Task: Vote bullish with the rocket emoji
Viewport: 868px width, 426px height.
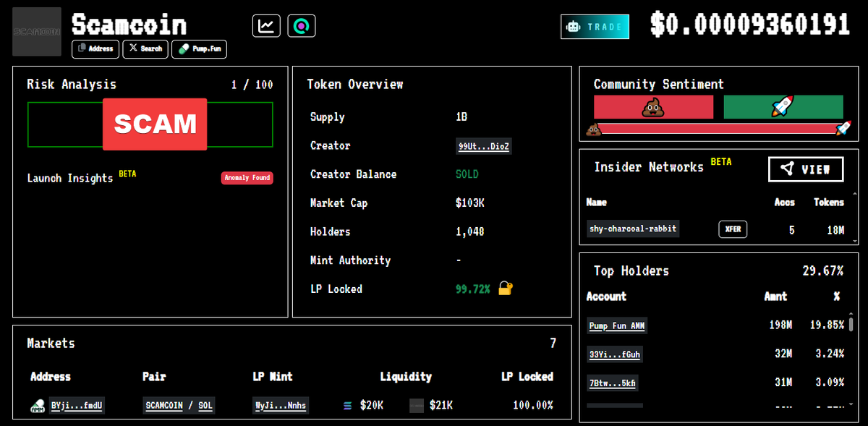Action: [783, 107]
